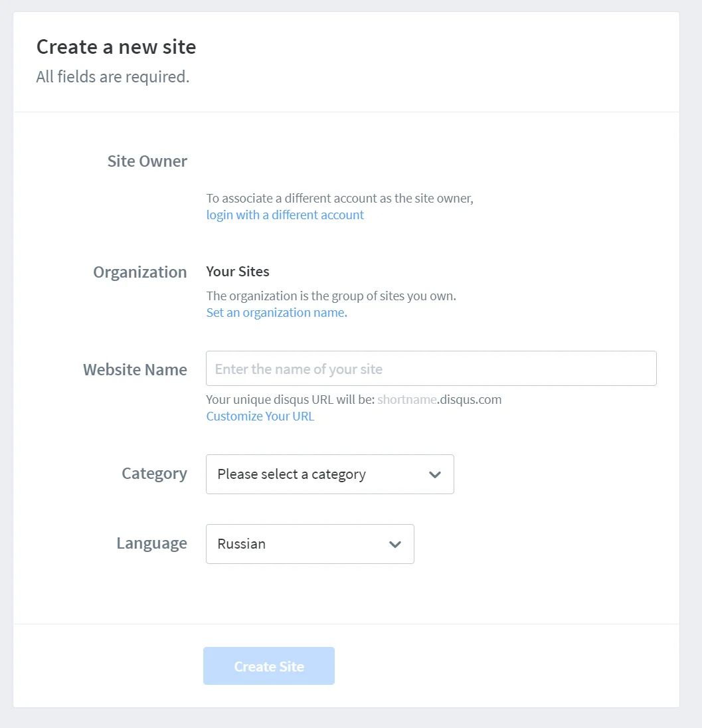Click the Category dropdown chevron arrow
The image size is (702, 728).
point(435,474)
